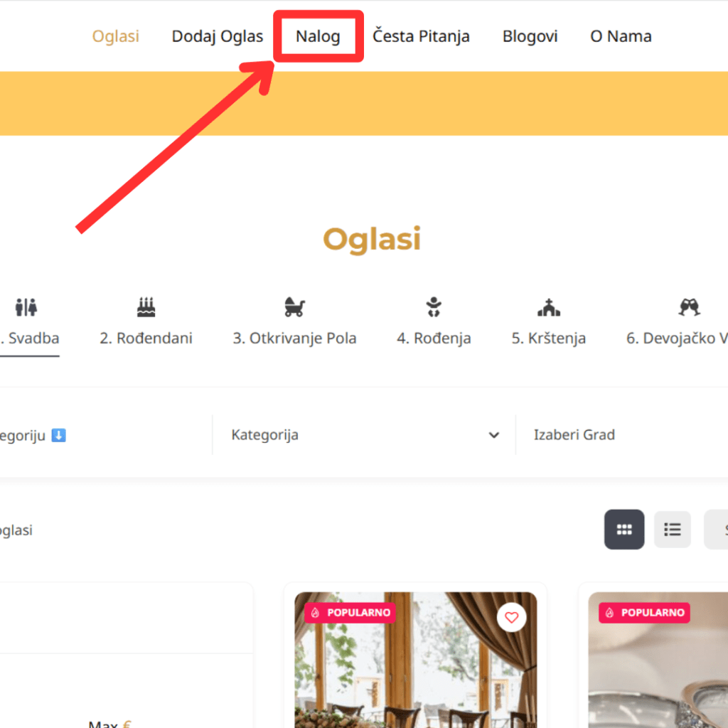The width and height of the screenshot is (728, 728).
Task: Select the birthday cake icon
Action: point(146,307)
